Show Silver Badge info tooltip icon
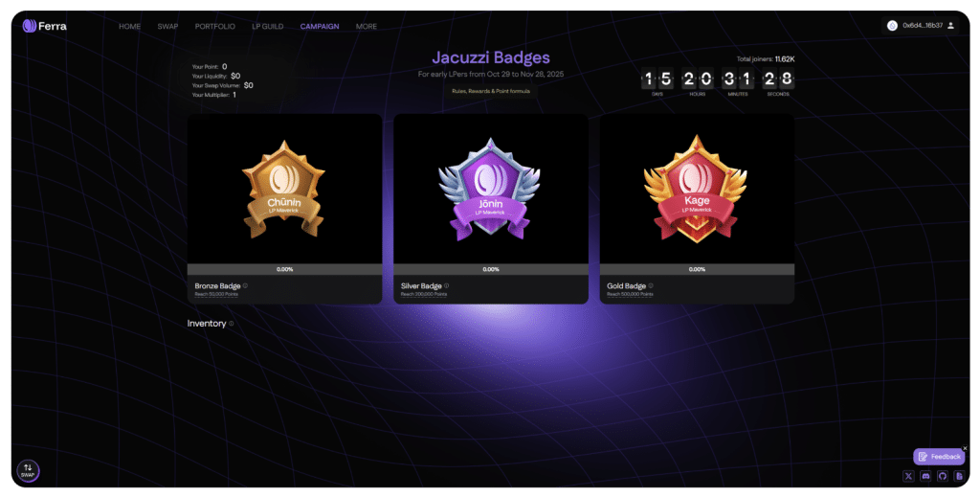980x497 pixels. point(446,285)
